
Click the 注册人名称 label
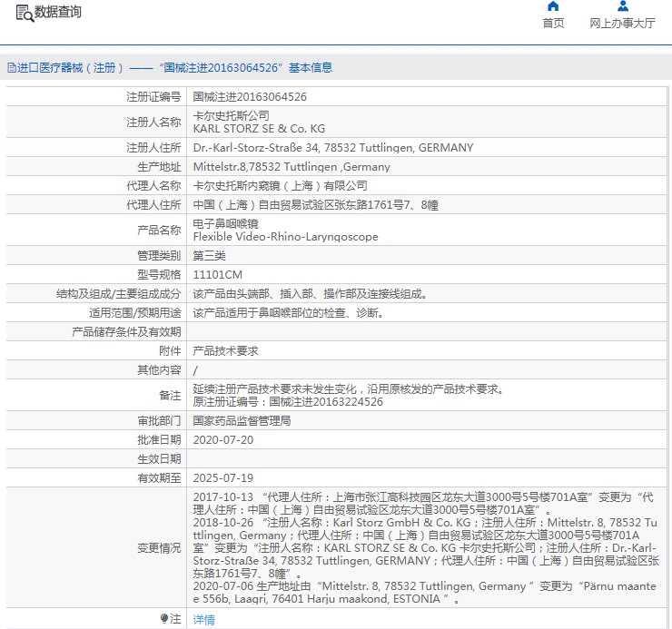click(x=153, y=123)
